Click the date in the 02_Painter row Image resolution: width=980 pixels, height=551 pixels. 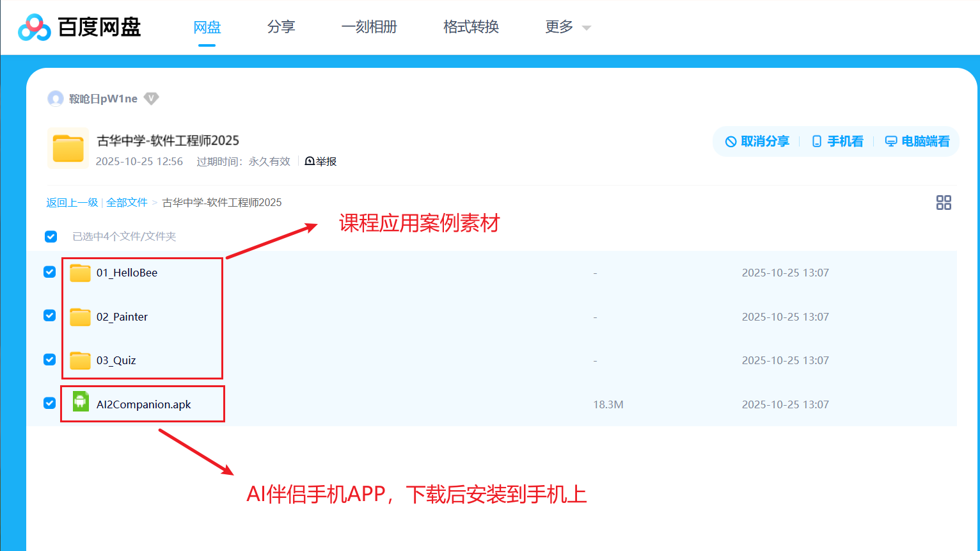point(786,317)
